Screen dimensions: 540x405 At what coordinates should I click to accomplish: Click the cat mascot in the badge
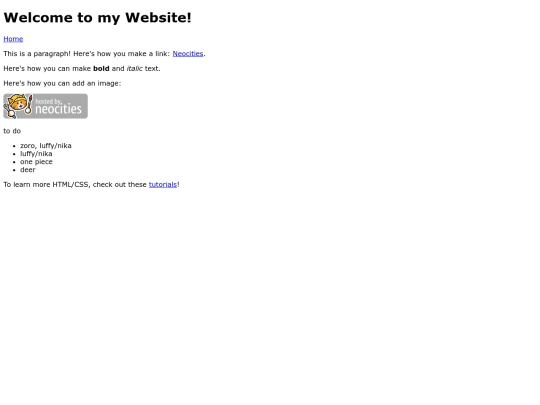[x=18, y=106]
